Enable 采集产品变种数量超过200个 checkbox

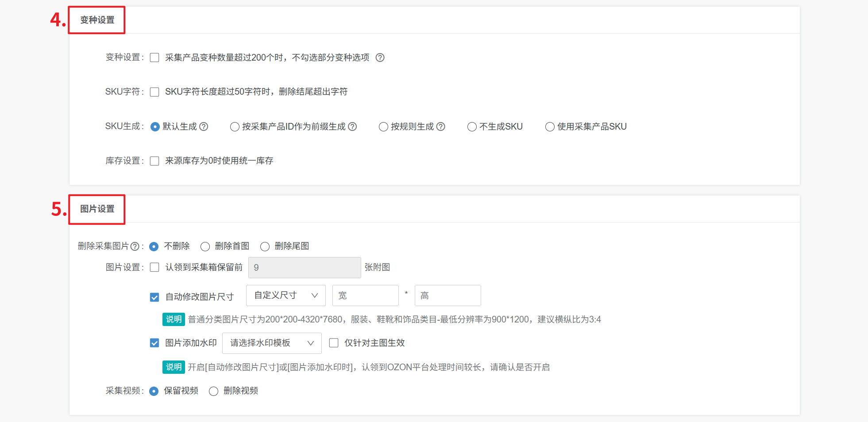[x=154, y=58]
